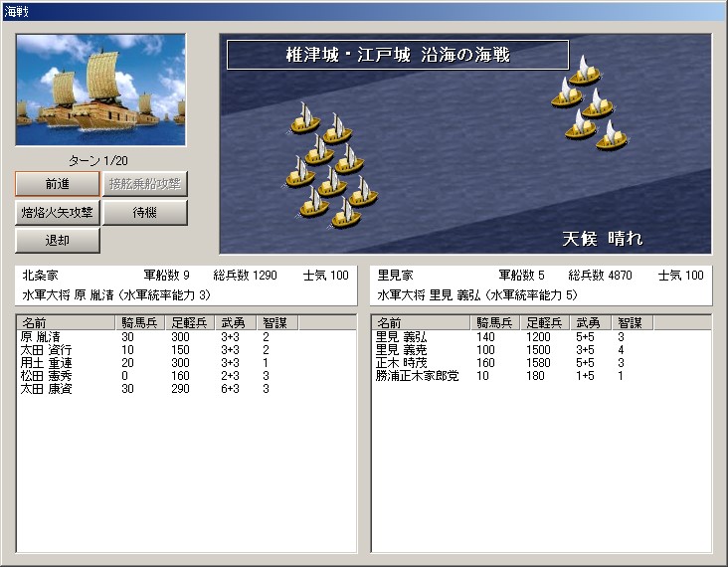Click the greyed-out 接舷乗船攻撃 boarding attack button

[x=145, y=184]
